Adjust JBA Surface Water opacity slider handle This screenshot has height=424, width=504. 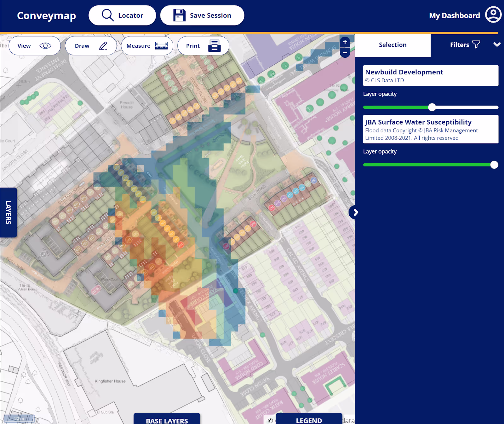pos(494,165)
